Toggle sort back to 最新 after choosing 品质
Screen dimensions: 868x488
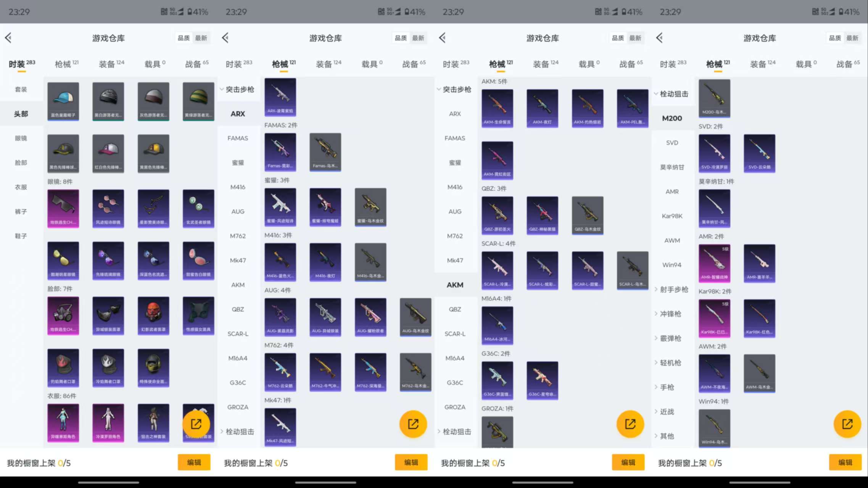[x=201, y=38]
